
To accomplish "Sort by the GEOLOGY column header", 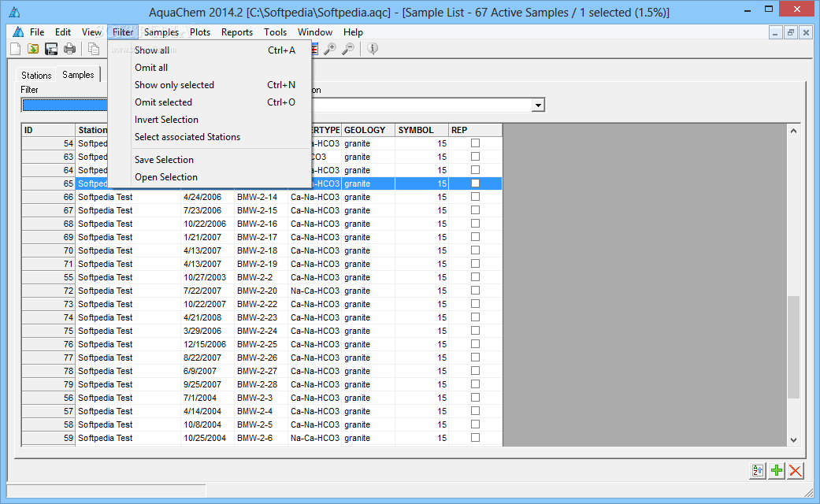I will coord(368,130).
